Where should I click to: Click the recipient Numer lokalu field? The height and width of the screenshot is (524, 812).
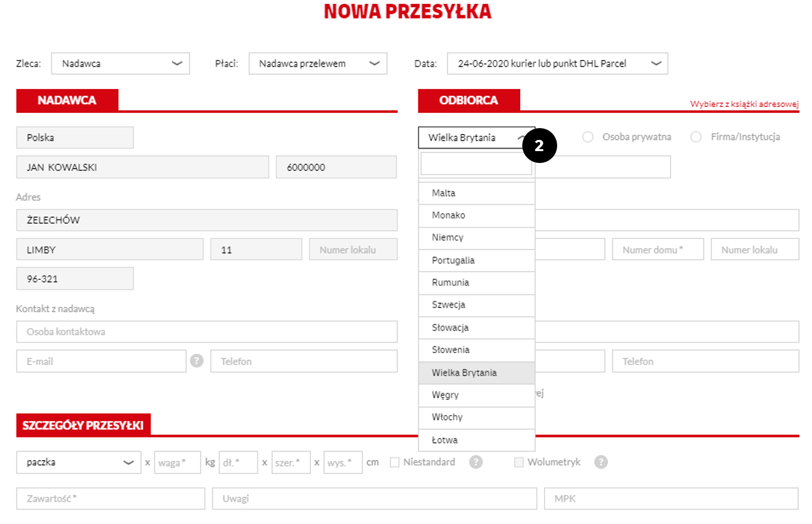755,249
